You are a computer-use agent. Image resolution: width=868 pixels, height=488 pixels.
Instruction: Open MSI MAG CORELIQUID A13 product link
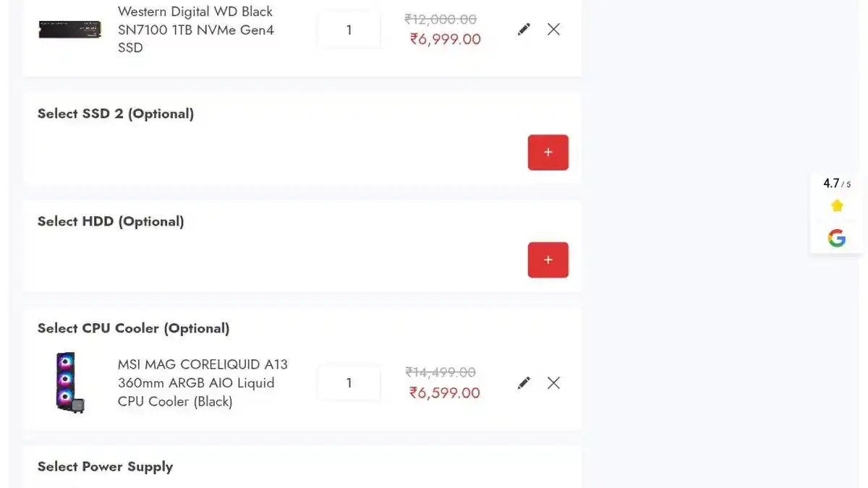pyautogui.click(x=203, y=382)
